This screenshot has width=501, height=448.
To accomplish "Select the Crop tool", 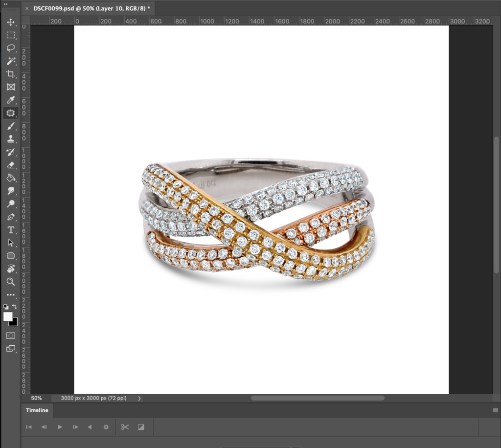I will pyautogui.click(x=11, y=74).
